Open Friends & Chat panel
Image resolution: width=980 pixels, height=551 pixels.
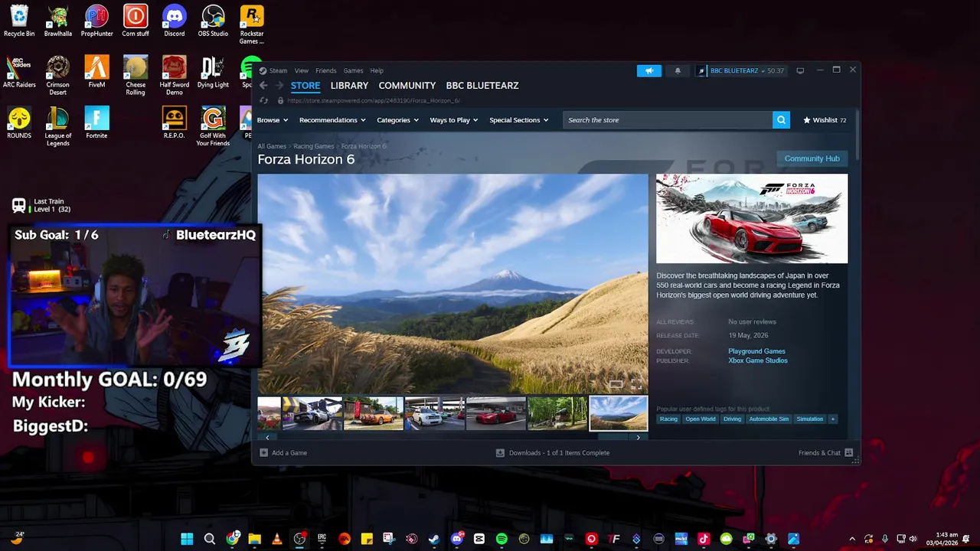(x=825, y=453)
